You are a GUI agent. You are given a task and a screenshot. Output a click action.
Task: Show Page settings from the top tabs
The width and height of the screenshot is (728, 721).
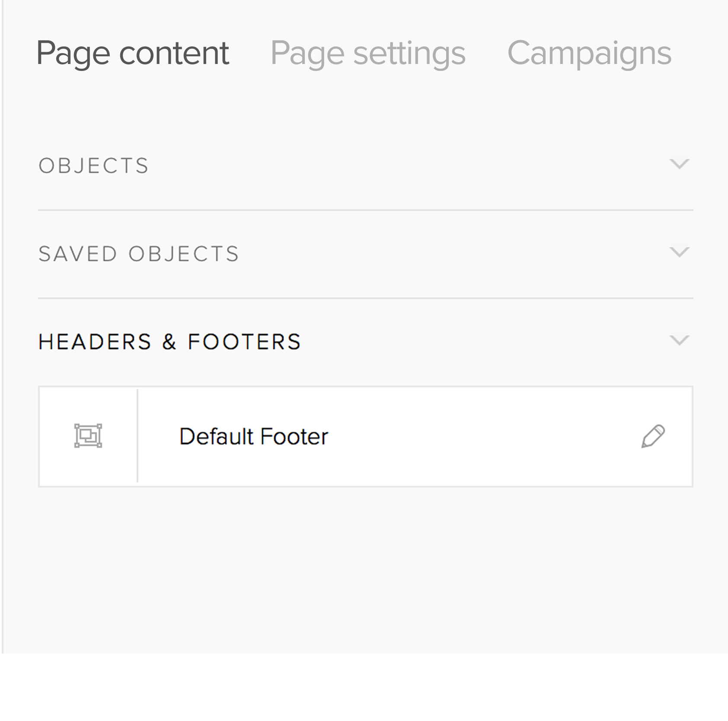(x=367, y=53)
